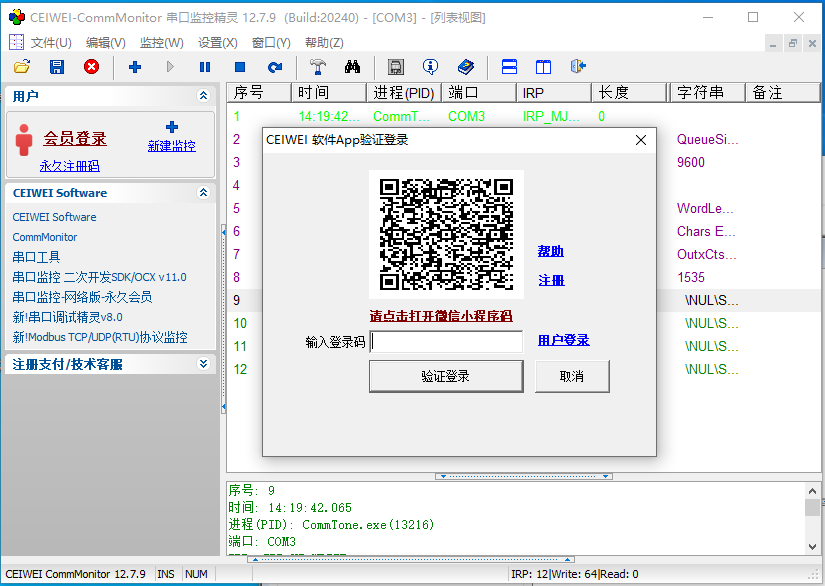
Task: Click the red member login person icon
Action: pyautogui.click(x=24, y=140)
